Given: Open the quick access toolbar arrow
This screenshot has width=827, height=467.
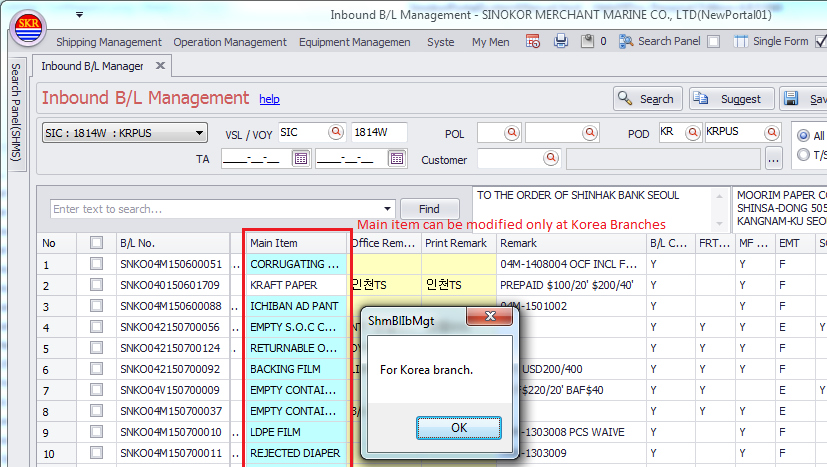Looking at the screenshot, I should pyautogui.click(x=80, y=16).
